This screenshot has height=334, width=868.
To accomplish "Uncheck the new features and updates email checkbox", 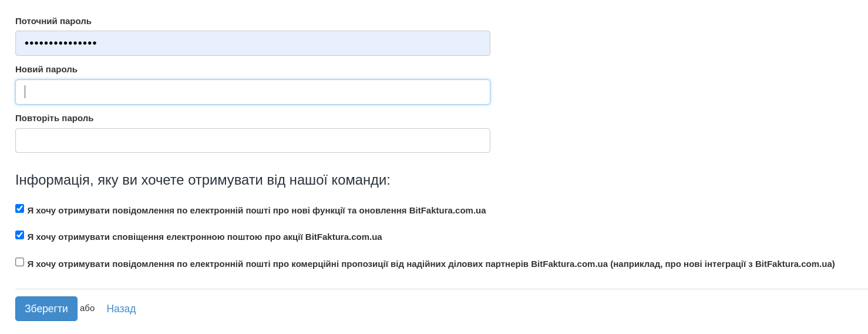I will pos(20,209).
